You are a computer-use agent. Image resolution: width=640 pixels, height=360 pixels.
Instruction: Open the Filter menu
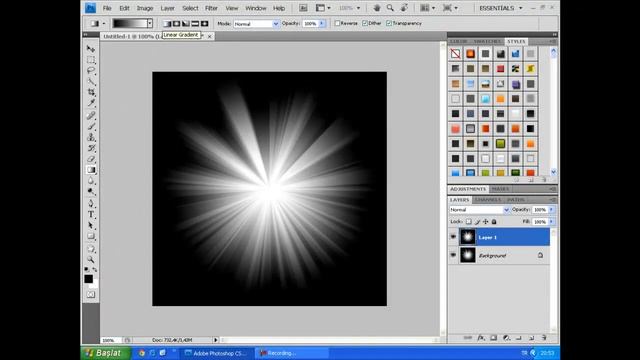[x=211, y=8]
